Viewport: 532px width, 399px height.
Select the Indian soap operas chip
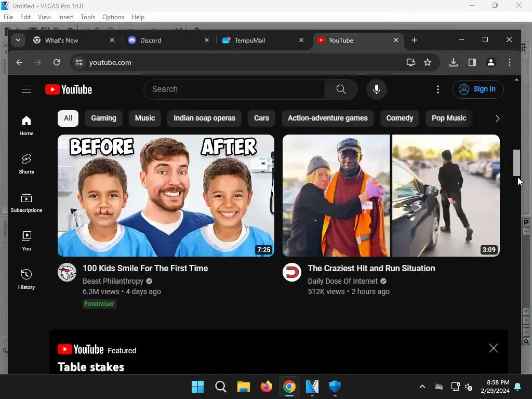point(204,118)
